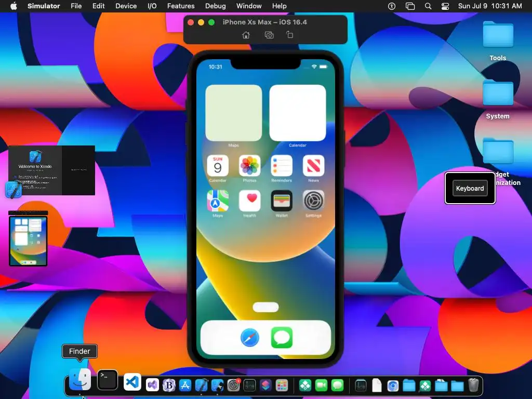Open the App Store from the Dock

[185, 385]
